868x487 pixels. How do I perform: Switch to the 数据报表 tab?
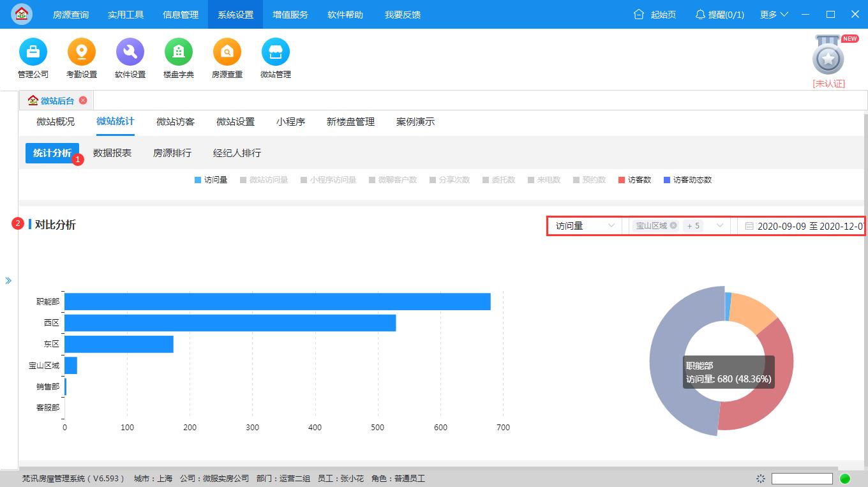point(113,153)
